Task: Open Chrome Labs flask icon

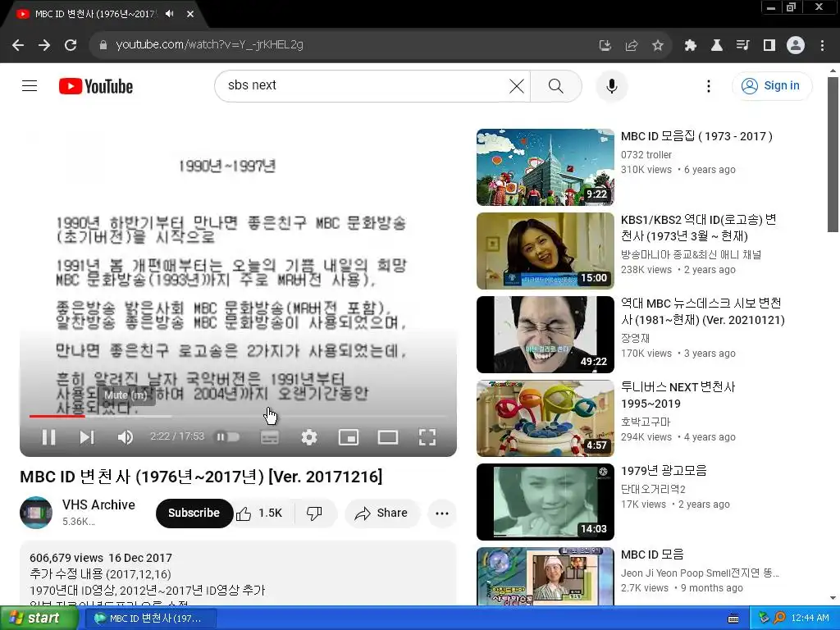Action: click(716, 46)
